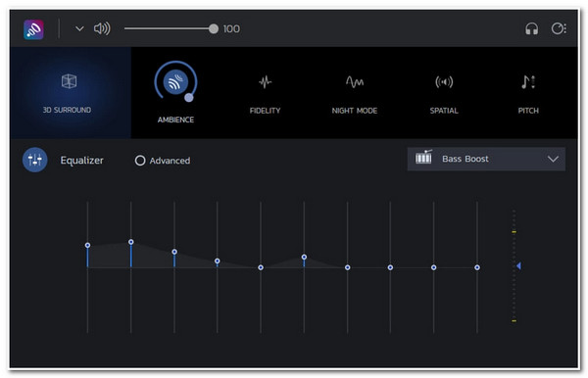
Task: Click the second equalizer band handle, the highest
Action: (131, 242)
